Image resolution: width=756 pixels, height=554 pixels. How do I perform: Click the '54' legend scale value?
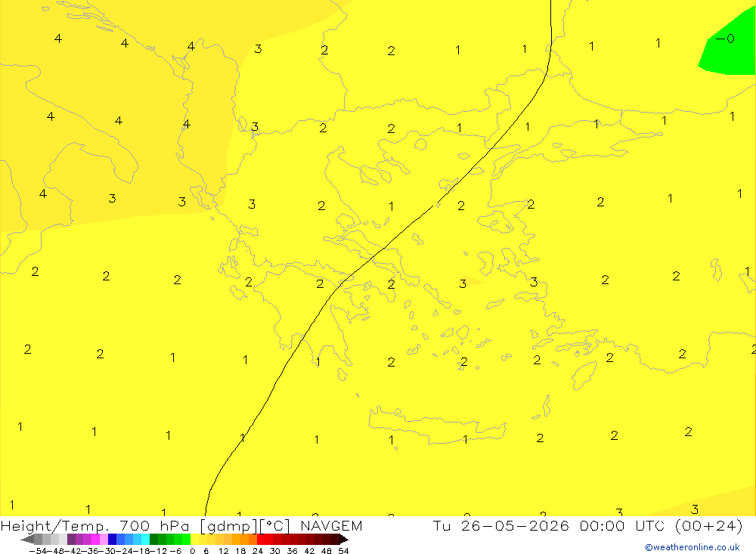pyautogui.click(x=343, y=551)
